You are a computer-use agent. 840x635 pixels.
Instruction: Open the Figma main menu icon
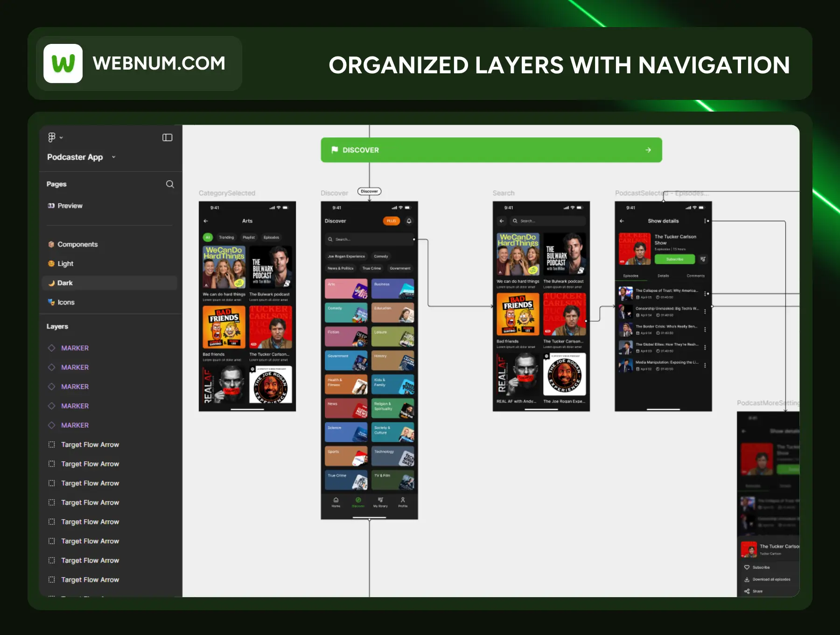click(x=52, y=137)
